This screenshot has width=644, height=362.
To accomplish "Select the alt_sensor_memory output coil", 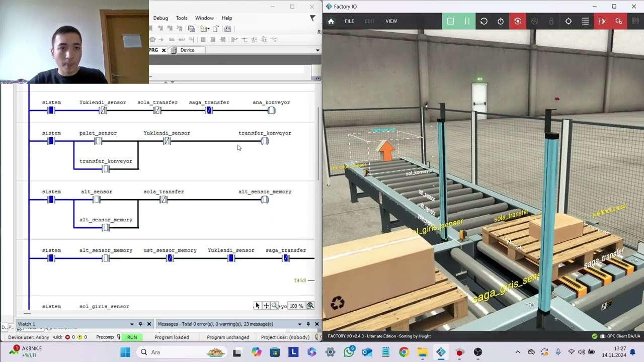I will pyautogui.click(x=265, y=200).
